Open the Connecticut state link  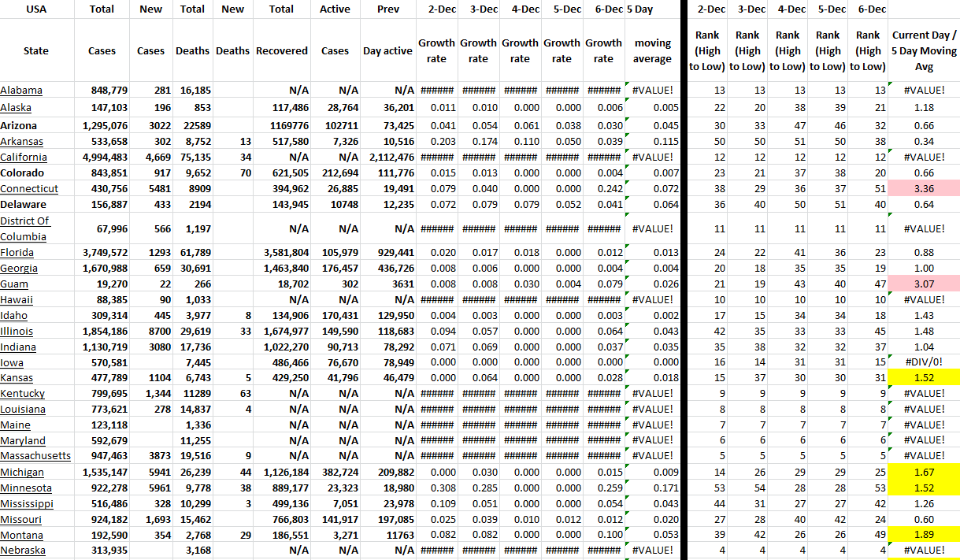click(x=29, y=189)
